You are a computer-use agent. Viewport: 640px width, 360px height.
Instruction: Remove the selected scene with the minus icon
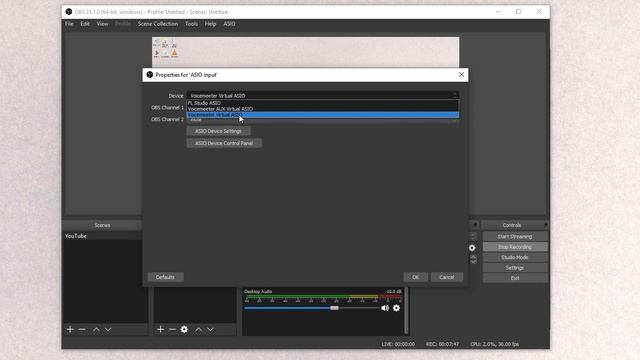[x=82, y=329]
